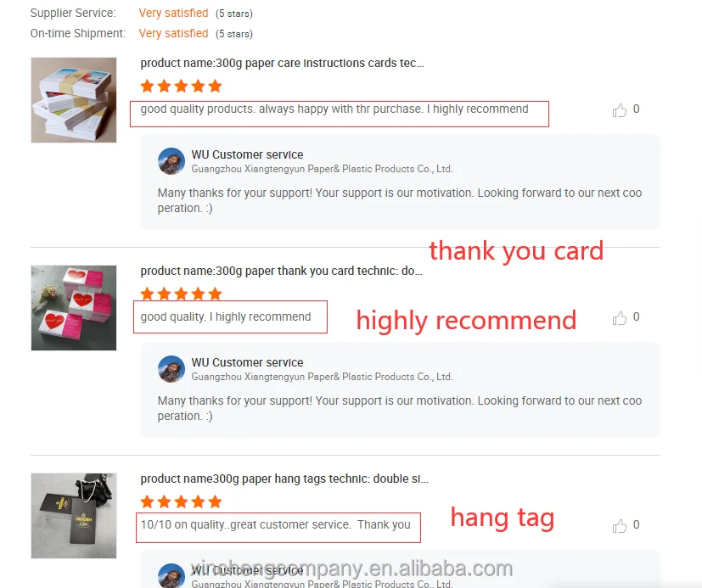Image resolution: width=702 pixels, height=588 pixels.
Task: Click WU Customer service avatar in second reply
Action: pos(171,369)
